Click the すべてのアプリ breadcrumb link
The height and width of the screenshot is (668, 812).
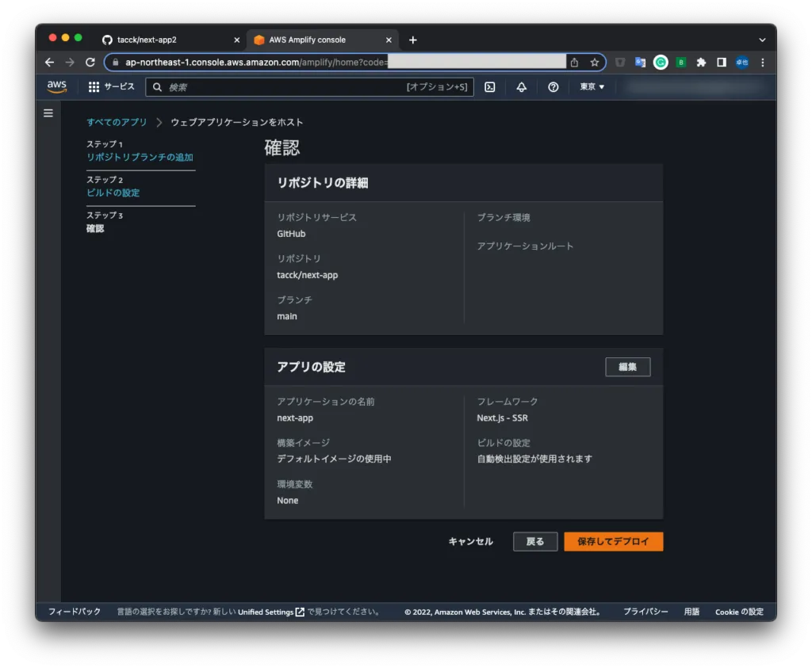pyautogui.click(x=117, y=122)
